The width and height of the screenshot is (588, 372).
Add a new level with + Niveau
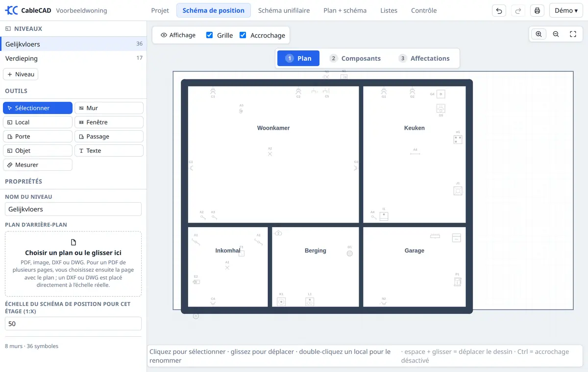(x=21, y=74)
